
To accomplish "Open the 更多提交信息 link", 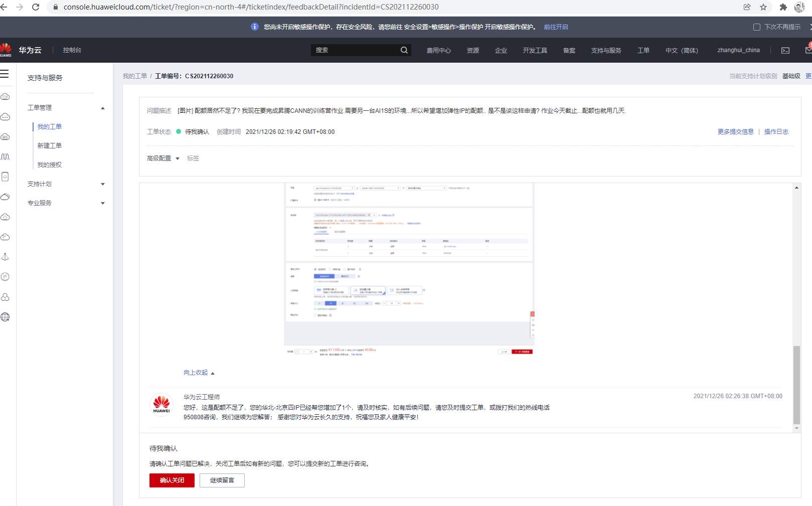I will coord(735,132).
